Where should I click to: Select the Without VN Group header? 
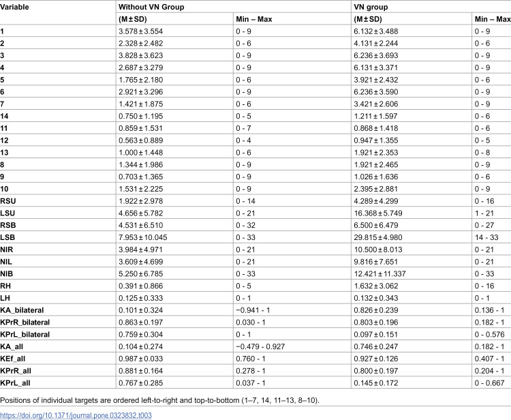[151, 7]
